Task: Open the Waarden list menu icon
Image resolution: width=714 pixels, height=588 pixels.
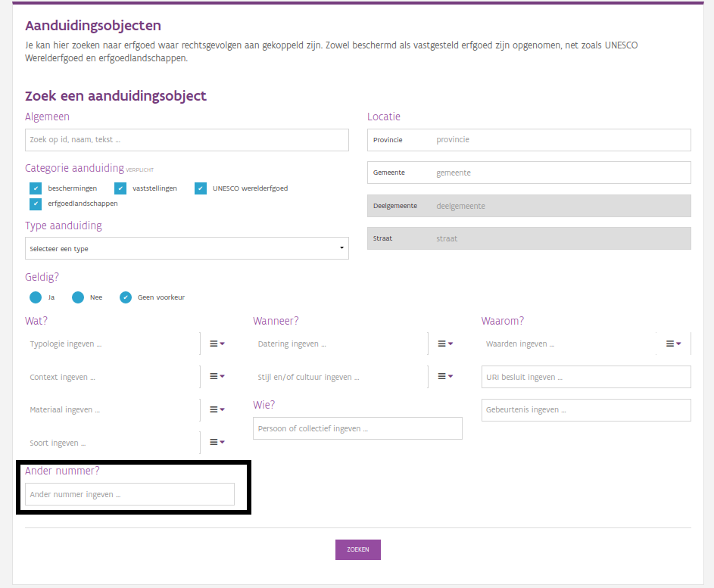Action: tap(673, 344)
